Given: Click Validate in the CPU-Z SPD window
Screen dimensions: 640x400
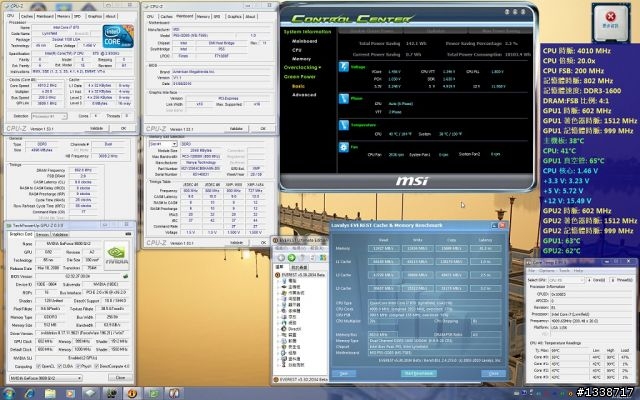Looking at the screenshot, I should point(236,242).
